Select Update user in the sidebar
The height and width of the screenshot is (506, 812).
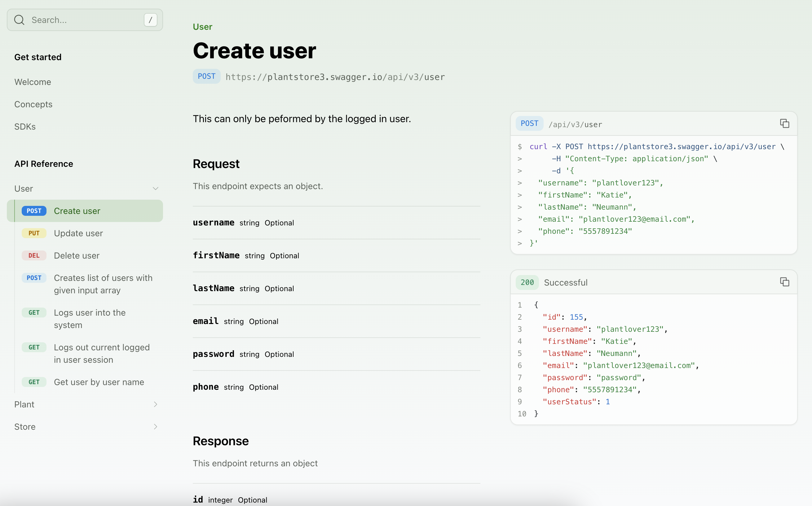coord(78,233)
